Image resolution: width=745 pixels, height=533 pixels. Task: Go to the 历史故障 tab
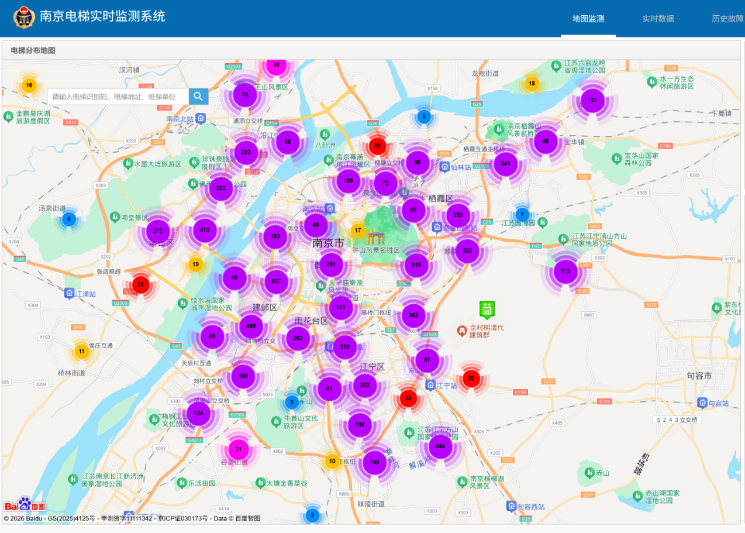point(727,19)
